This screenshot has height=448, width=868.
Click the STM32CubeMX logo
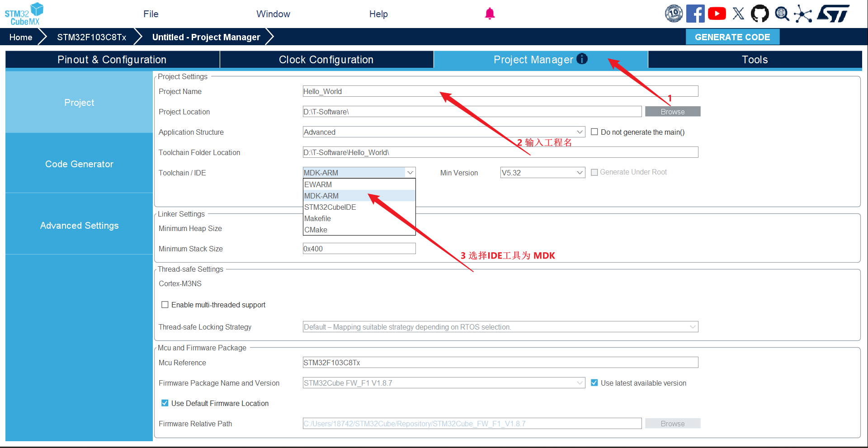click(x=24, y=14)
